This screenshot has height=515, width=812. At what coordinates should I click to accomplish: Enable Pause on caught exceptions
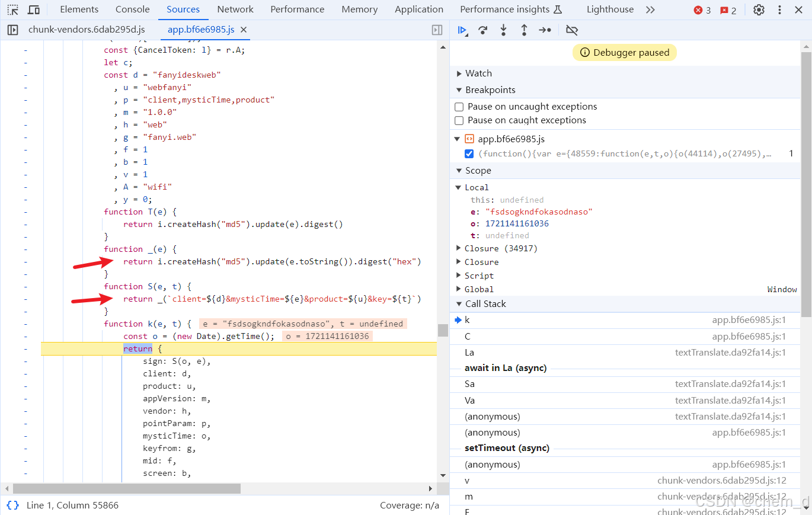tap(459, 120)
